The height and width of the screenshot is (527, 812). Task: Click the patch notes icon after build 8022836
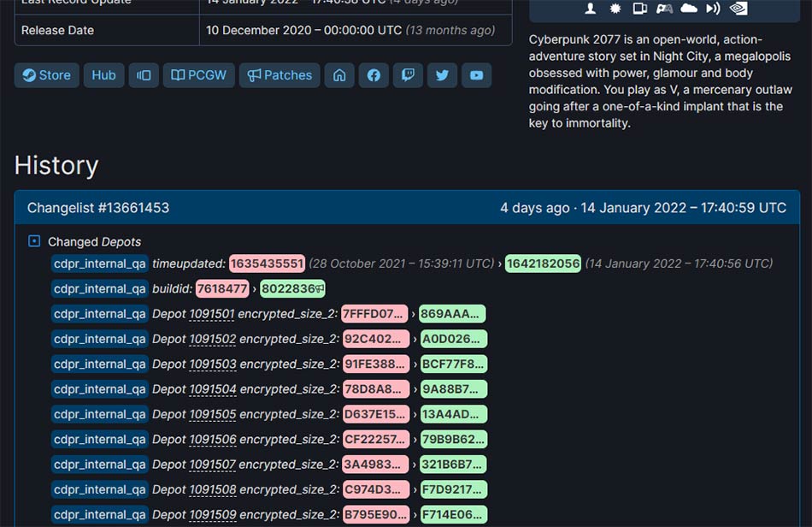point(320,289)
